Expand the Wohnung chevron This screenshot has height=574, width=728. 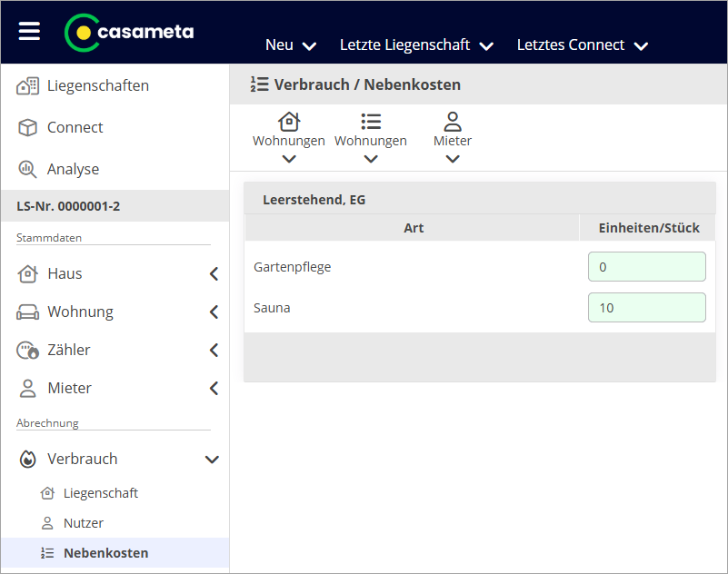pyautogui.click(x=214, y=312)
